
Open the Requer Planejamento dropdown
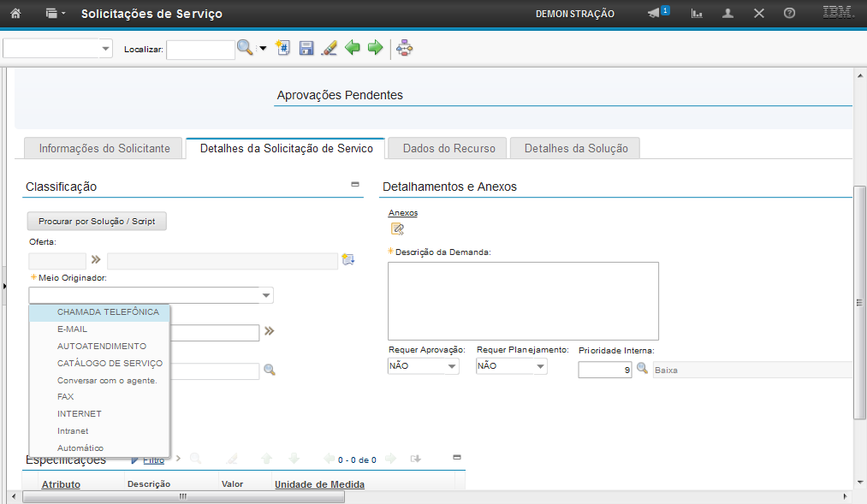pyautogui.click(x=539, y=366)
